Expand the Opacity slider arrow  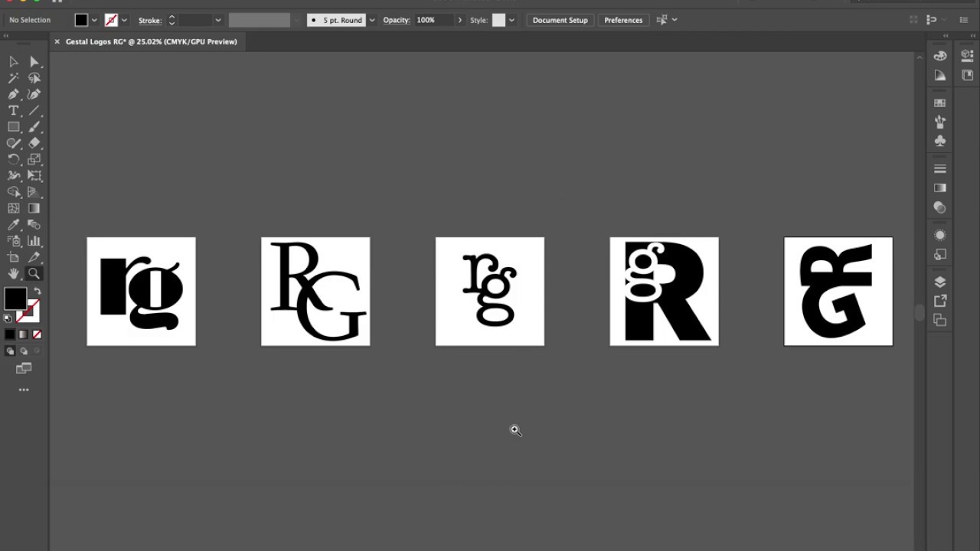point(460,20)
